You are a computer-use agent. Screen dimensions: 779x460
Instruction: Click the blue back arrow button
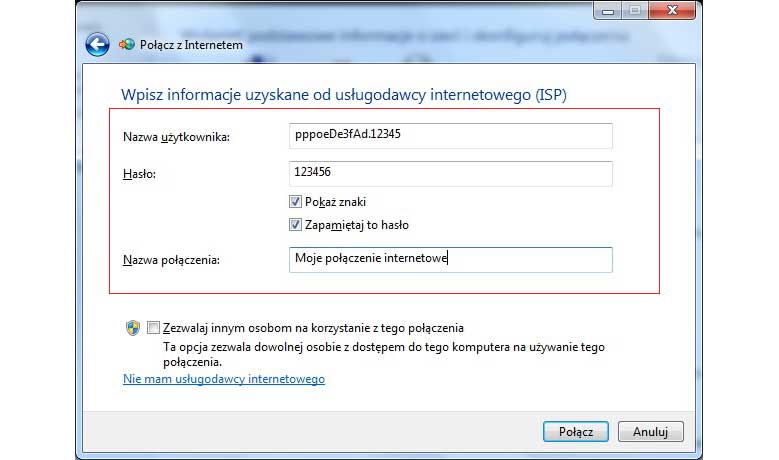(x=96, y=44)
